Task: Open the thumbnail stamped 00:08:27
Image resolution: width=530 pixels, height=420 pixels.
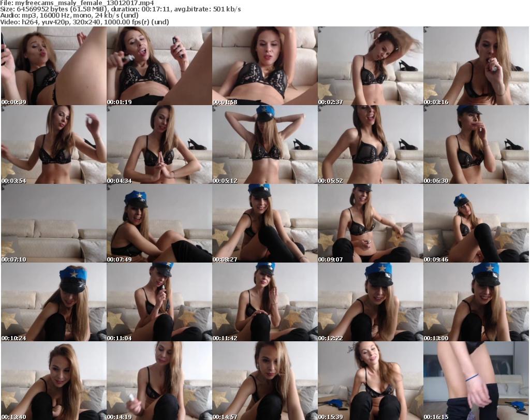Action: click(x=264, y=224)
